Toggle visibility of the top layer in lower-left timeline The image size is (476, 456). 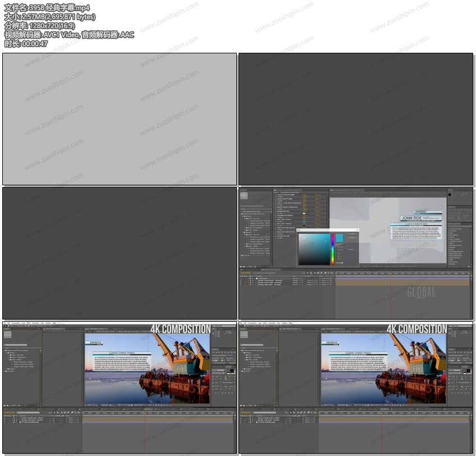coord(5,418)
